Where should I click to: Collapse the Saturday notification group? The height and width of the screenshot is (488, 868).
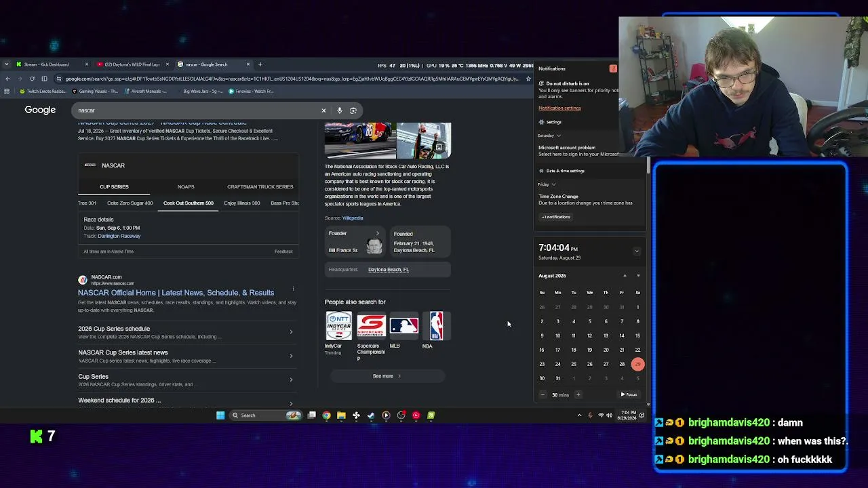tap(558, 136)
